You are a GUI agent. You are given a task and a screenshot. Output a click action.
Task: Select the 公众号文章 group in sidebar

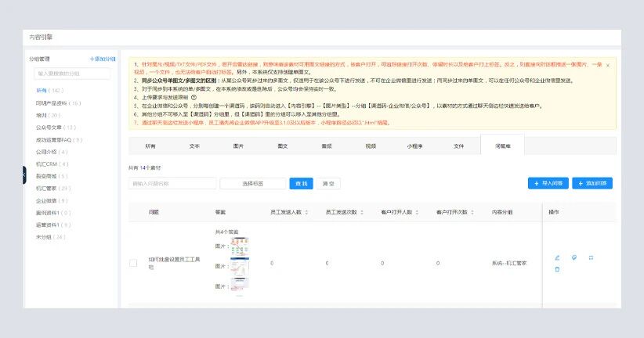tap(55, 127)
